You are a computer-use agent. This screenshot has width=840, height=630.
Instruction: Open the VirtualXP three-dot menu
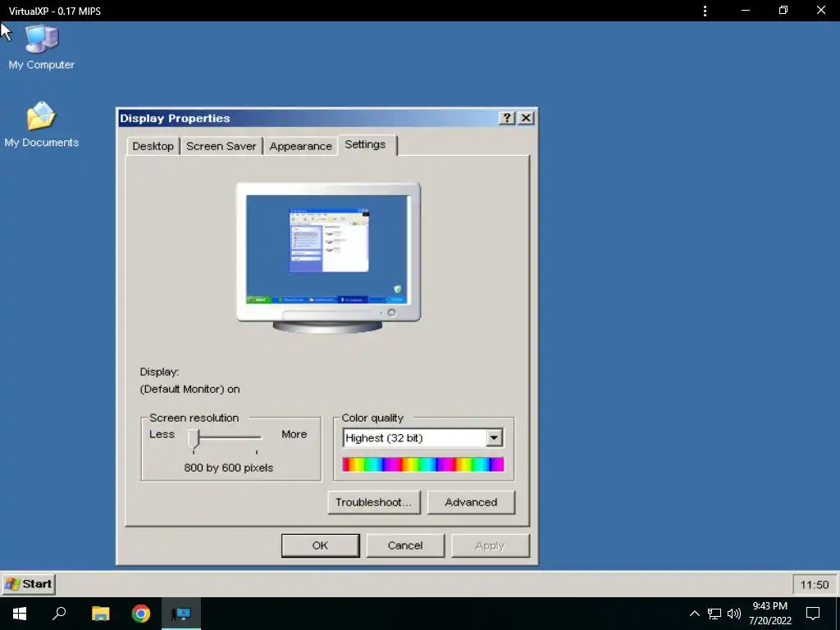click(x=705, y=11)
